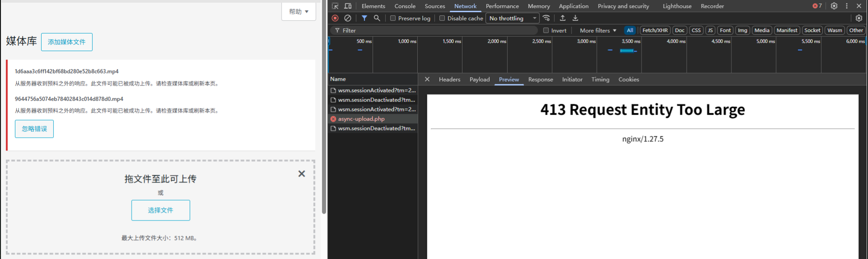868x259 pixels.
Task: Click the 3,500 ms timeline request bar
Action: (627, 51)
